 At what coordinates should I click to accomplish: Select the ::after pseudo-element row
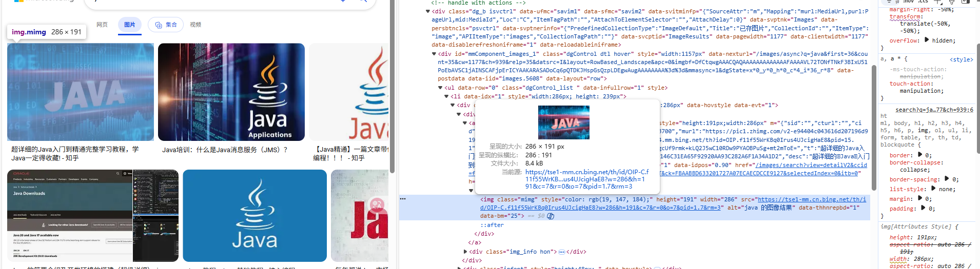point(492,225)
